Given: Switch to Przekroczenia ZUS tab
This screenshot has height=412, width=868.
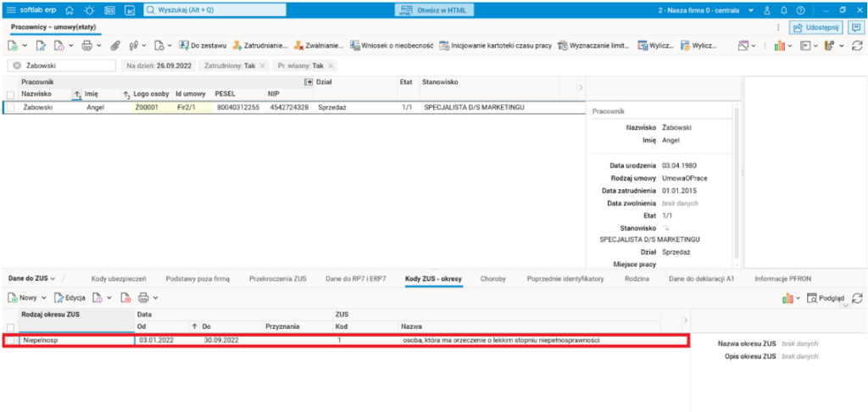Looking at the screenshot, I should [x=278, y=279].
